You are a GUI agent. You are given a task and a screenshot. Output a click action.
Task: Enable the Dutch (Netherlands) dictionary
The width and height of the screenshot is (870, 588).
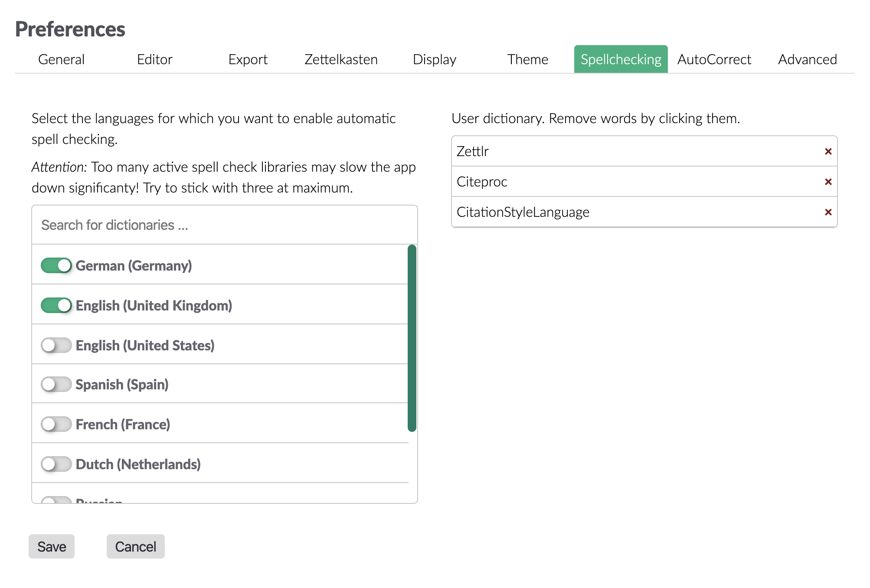coord(56,464)
